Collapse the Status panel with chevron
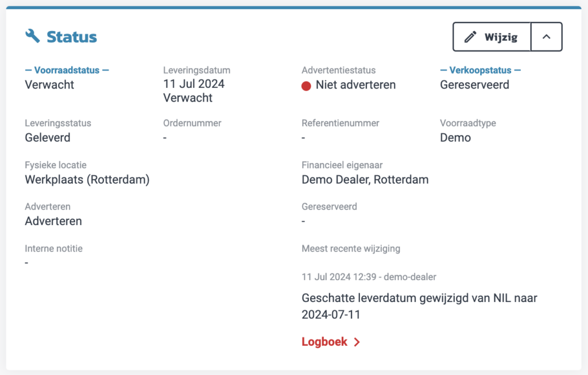This screenshot has width=588, height=375. tap(546, 37)
